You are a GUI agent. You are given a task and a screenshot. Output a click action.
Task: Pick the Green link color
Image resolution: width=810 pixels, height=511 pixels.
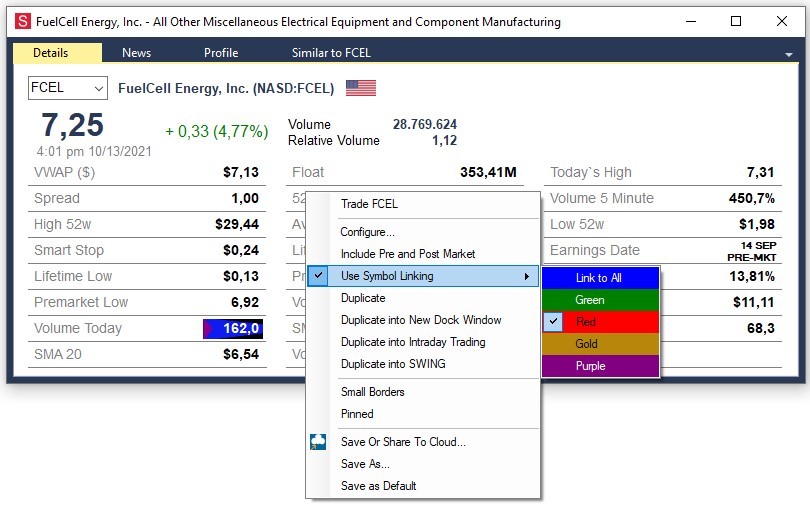601,300
